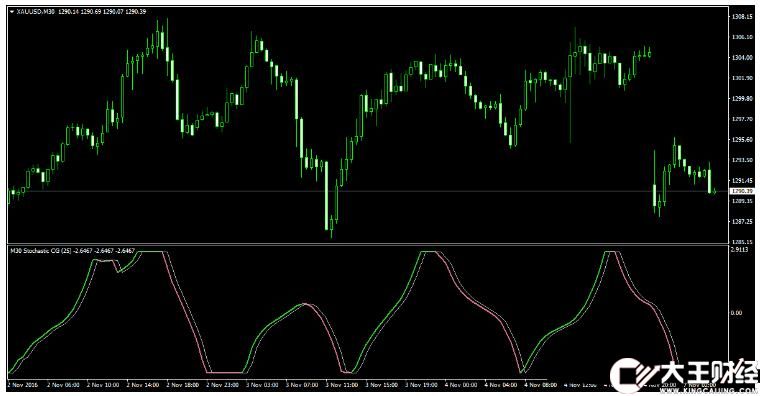The width and height of the screenshot is (760, 396).
Task: Click the 3 Nov 07:00 time label
Action: 302,385
